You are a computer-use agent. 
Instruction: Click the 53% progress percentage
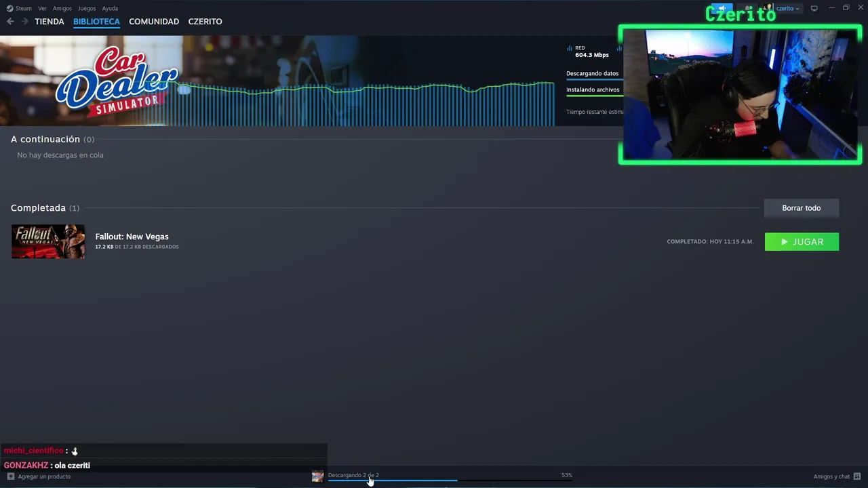point(567,475)
